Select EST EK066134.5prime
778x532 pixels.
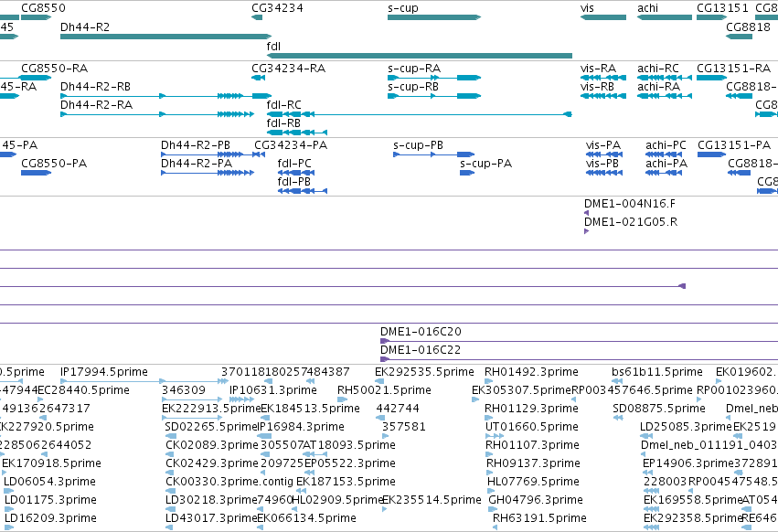306,518
